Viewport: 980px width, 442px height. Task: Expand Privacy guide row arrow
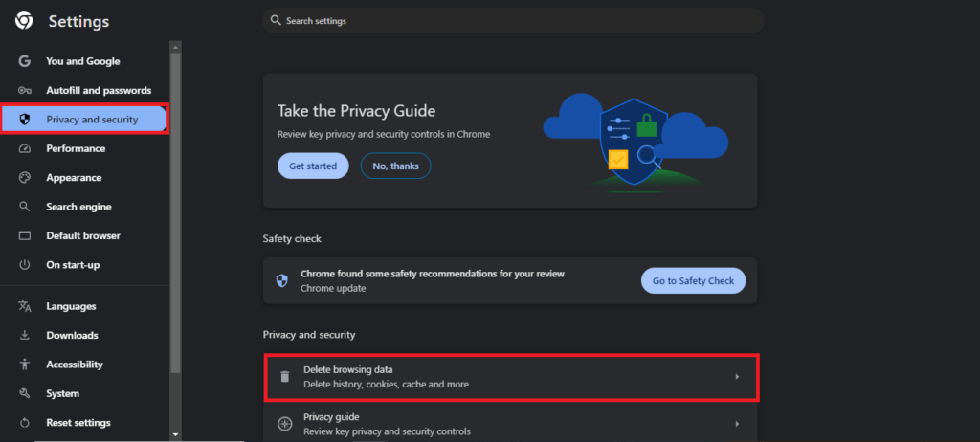[737, 424]
